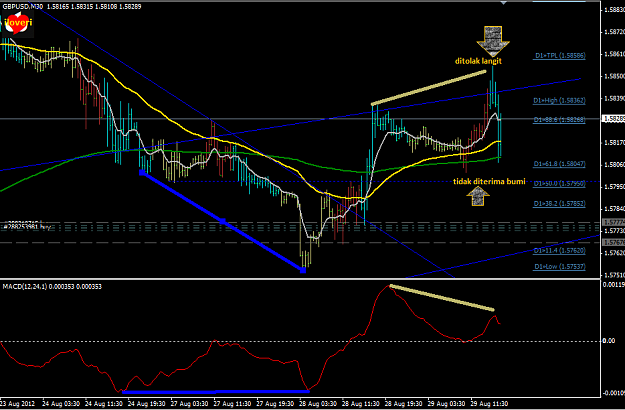The width and height of the screenshot is (625, 410).
Task: Click the 'ditolak langit' text label
Action: click(x=478, y=61)
